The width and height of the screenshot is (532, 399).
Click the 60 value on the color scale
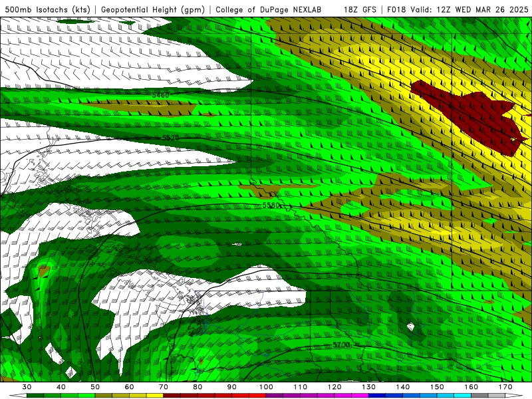tap(130, 387)
